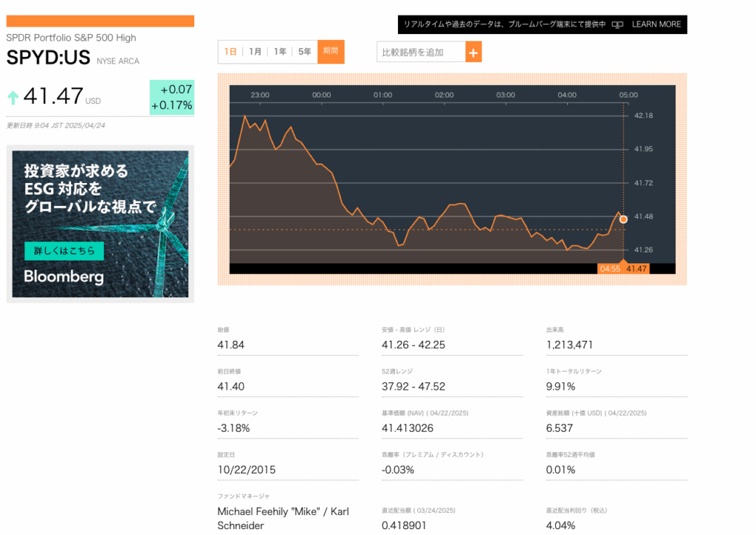Click the 04:55 41.47 chart tooltip label
This screenshot has height=535, width=756.
pos(623,269)
